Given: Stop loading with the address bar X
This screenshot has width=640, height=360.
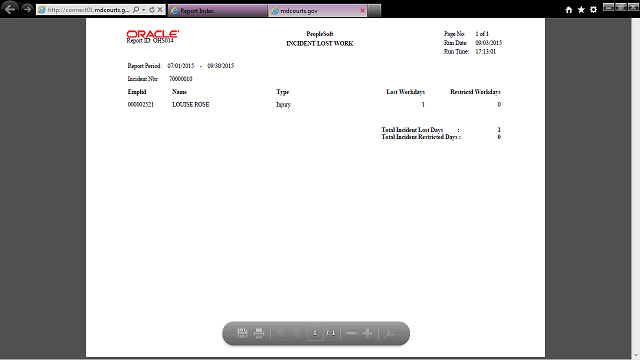Looking at the screenshot, I should 160,9.
